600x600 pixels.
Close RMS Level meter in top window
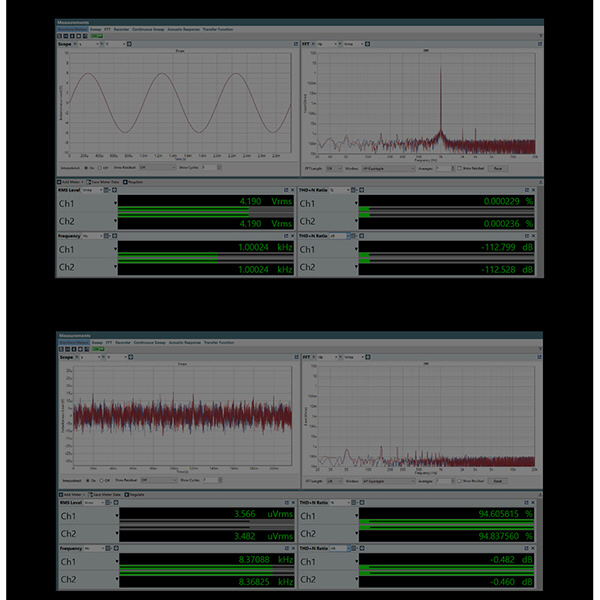coord(292,190)
